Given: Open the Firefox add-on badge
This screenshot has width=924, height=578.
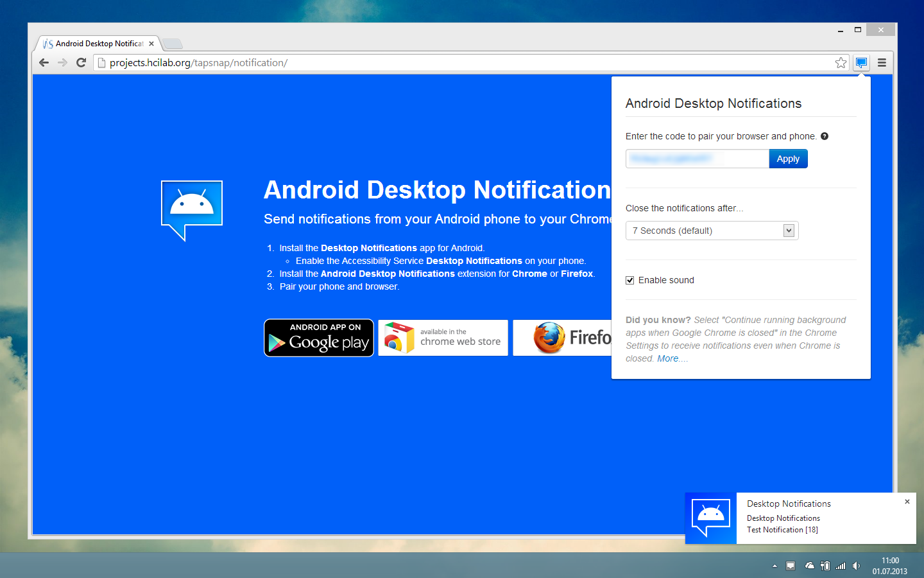Looking at the screenshot, I should point(562,338).
